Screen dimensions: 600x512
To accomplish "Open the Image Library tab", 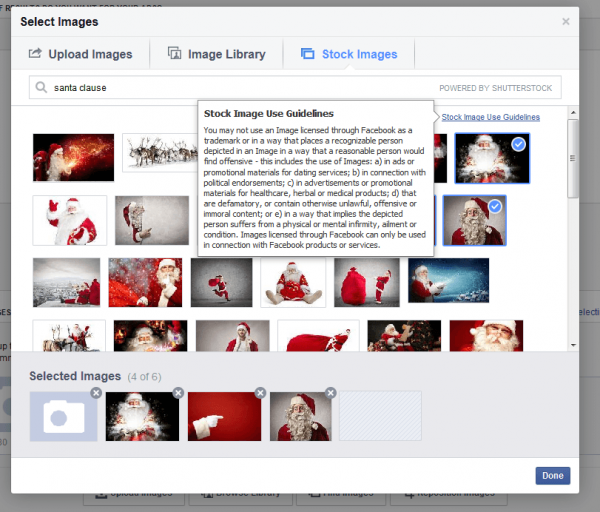I will coord(216,54).
